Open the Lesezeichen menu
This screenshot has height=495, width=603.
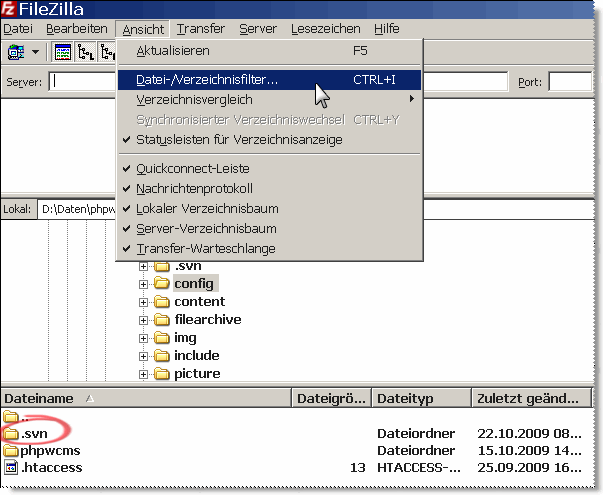coord(326,29)
